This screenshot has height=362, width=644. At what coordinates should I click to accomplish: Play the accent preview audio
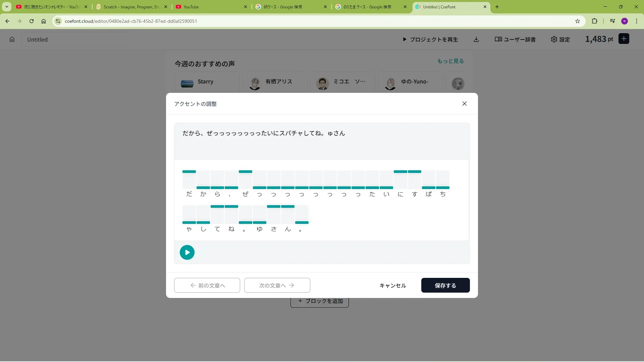[187, 252]
